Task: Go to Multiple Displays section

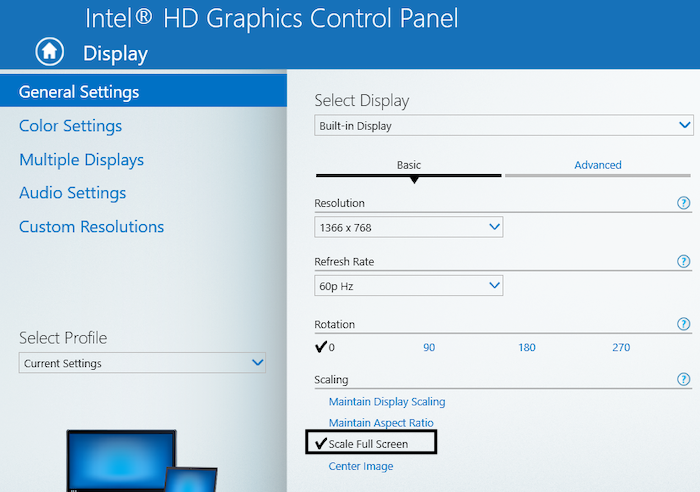Action: (x=81, y=160)
